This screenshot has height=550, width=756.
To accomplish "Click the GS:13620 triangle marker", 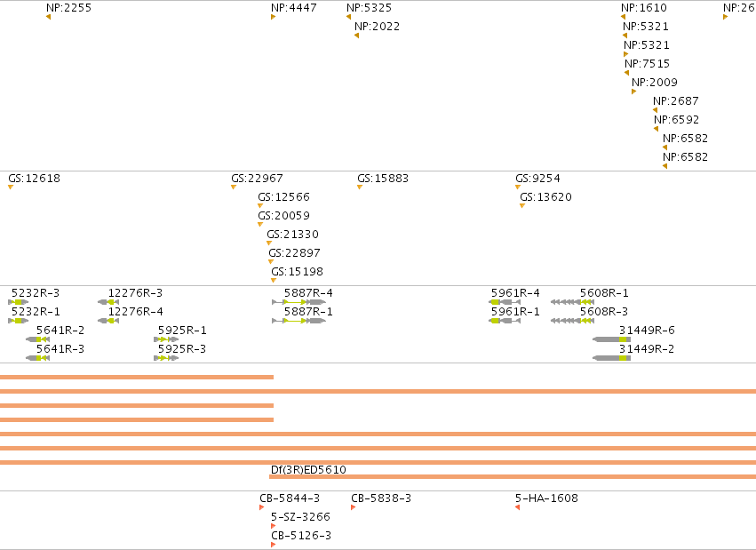I will coord(522,206).
